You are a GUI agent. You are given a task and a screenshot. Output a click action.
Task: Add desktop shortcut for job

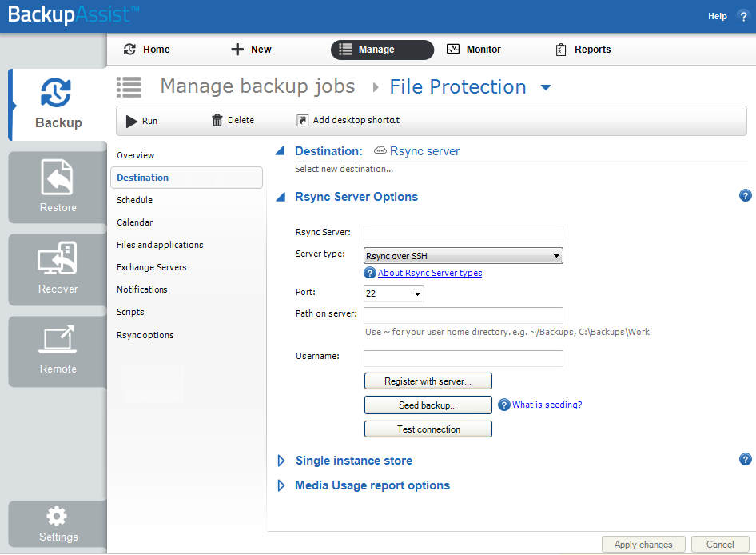[x=348, y=121]
